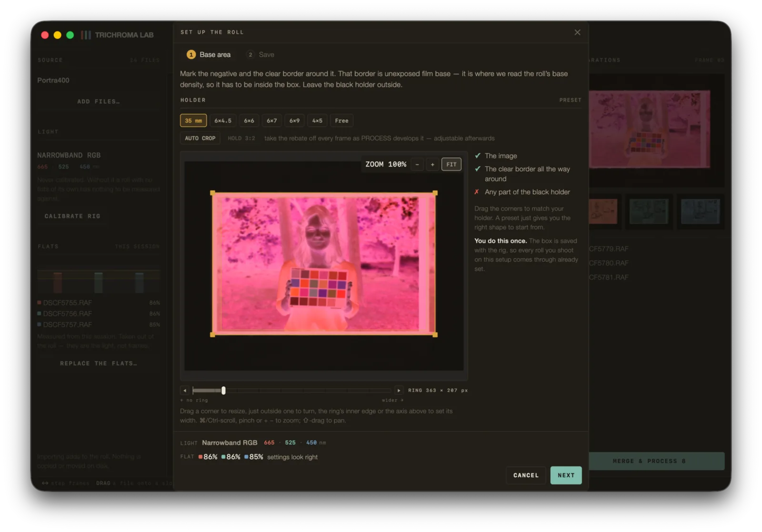The height and width of the screenshot is (532, 762).
Task: Click Replace The Flats in main window
Action: [x=99, y=363]
